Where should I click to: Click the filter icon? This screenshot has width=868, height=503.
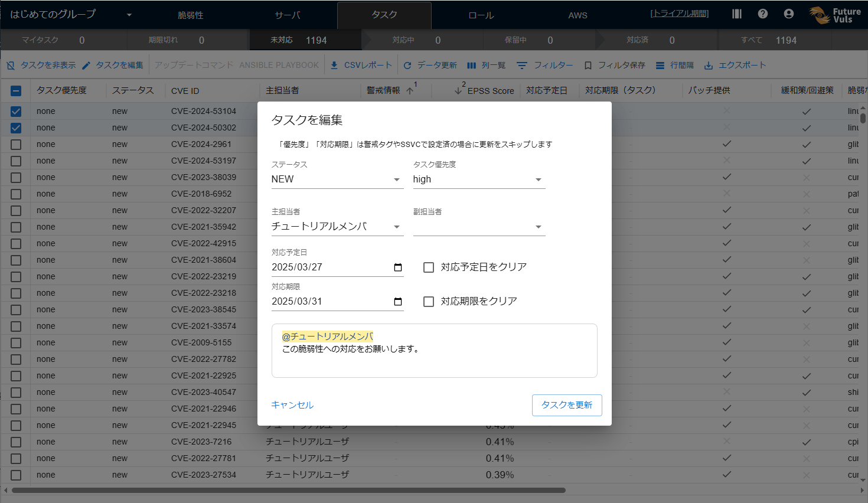pos(522,66)
